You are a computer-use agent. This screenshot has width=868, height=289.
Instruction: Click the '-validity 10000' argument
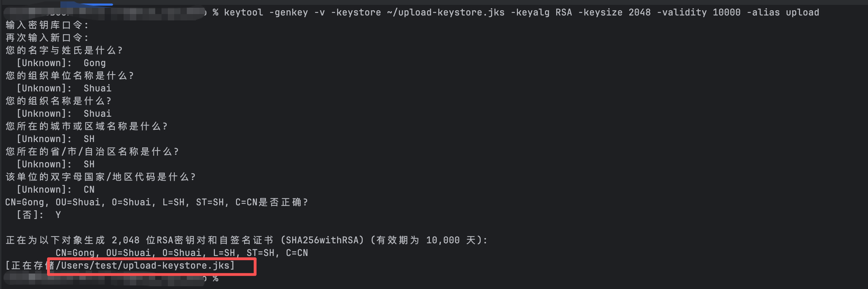point(698,12)
